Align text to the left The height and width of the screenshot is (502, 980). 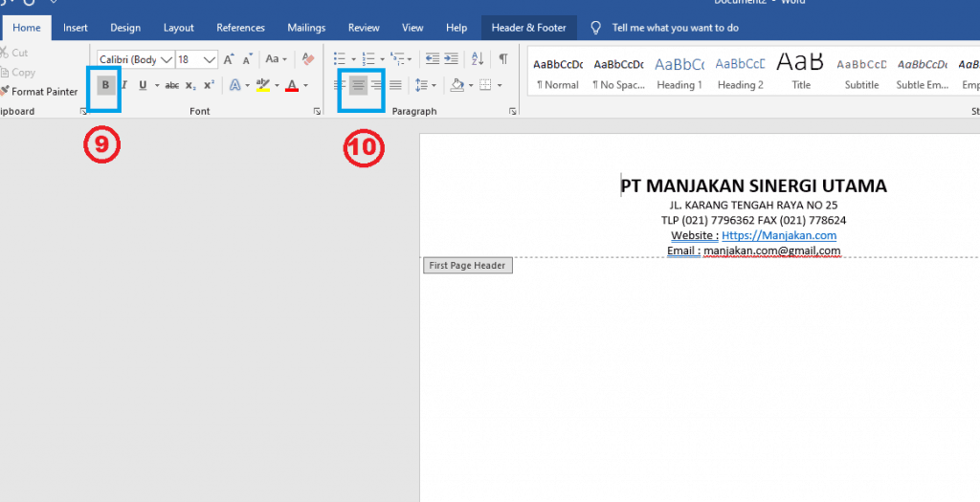(340, 85)
